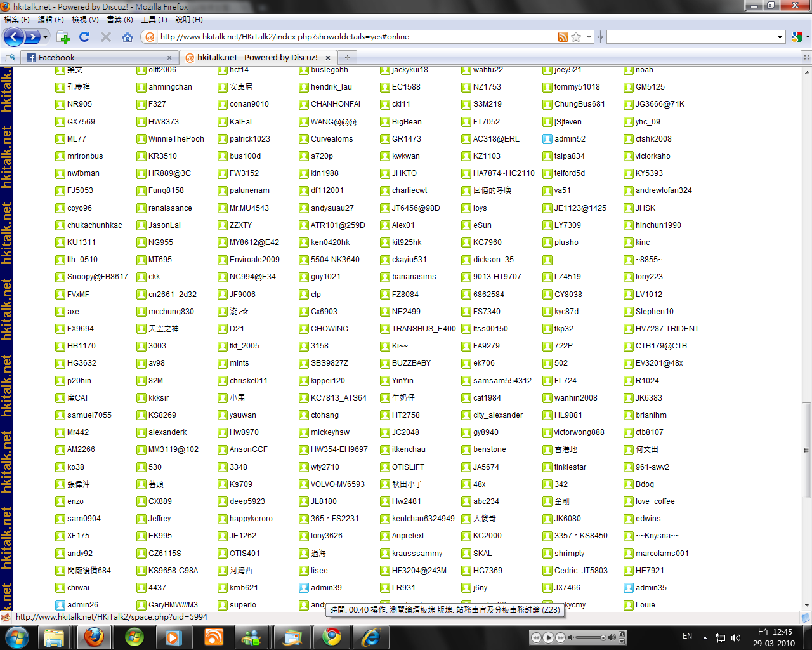Click the media toolbar volume slider

coord(591,637)
